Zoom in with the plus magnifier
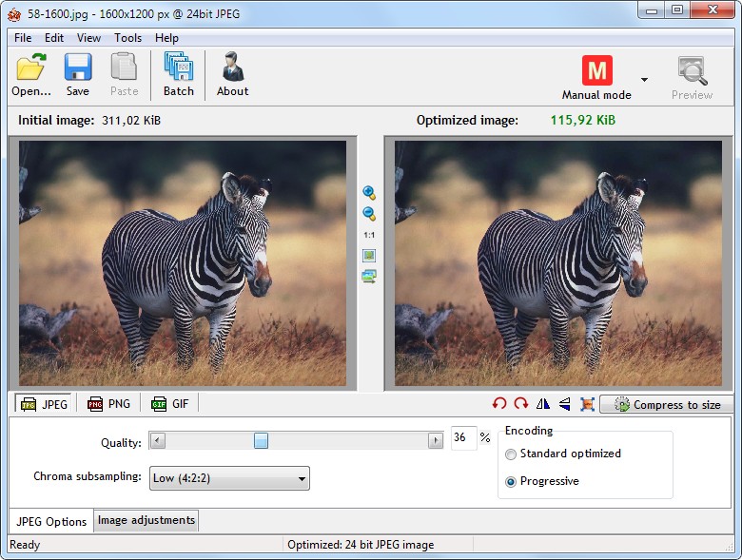 tap(369, 192)
